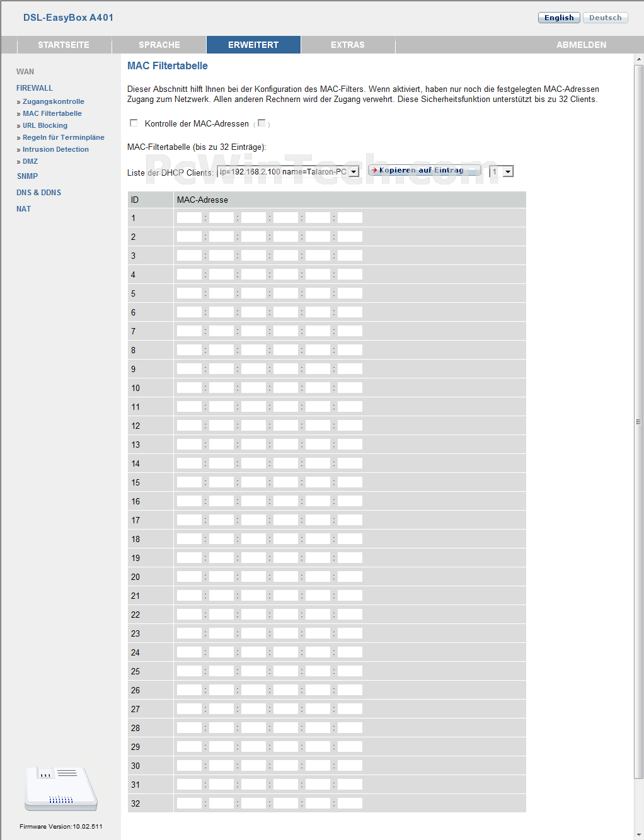Open the NAT sidebar section
The height and width of the screenshot is (840, 644).
click(23, 209)
